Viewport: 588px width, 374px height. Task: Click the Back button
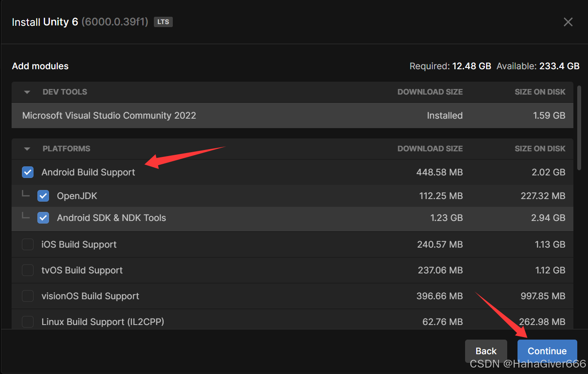(486, 351)
